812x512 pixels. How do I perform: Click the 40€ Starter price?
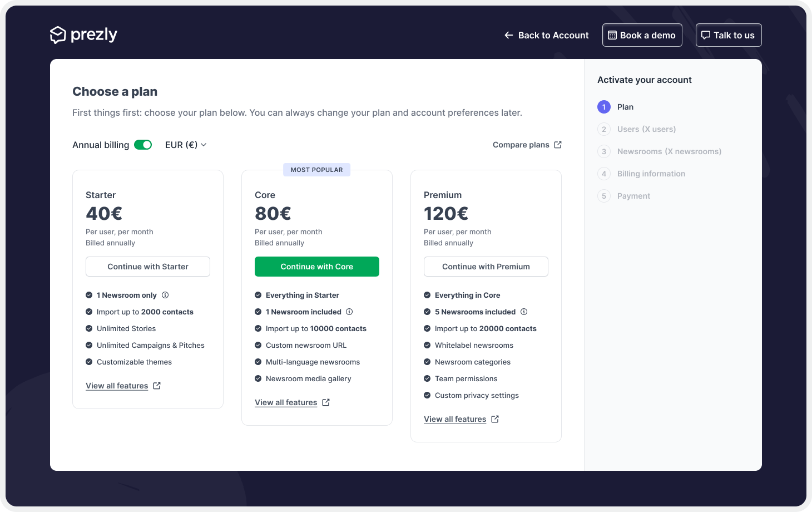coord(104,214)
